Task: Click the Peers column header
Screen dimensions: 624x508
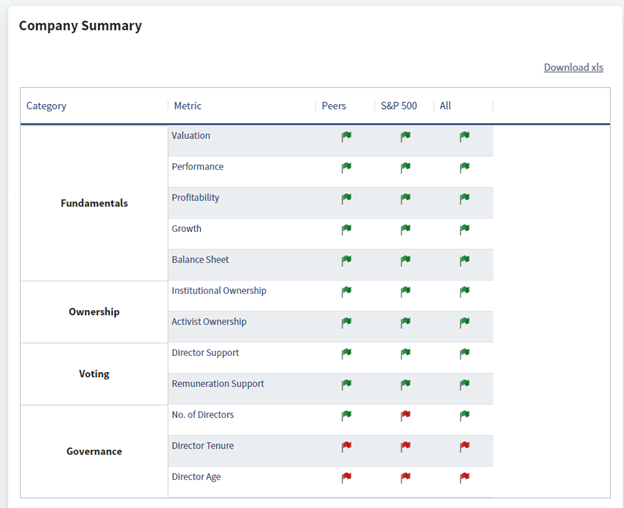Action: (x=334, y=106)
